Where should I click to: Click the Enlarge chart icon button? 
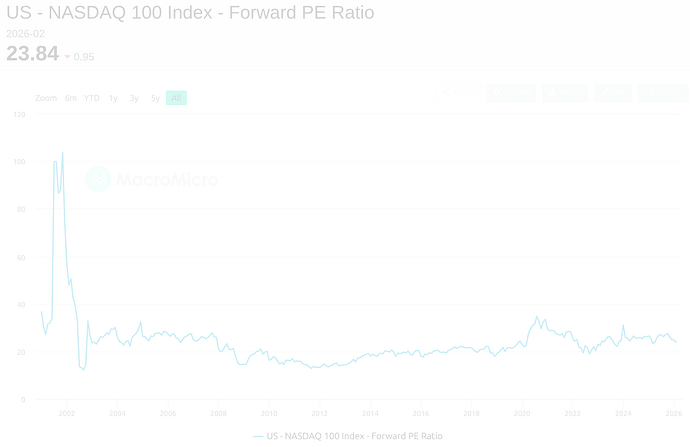point(663,93)
